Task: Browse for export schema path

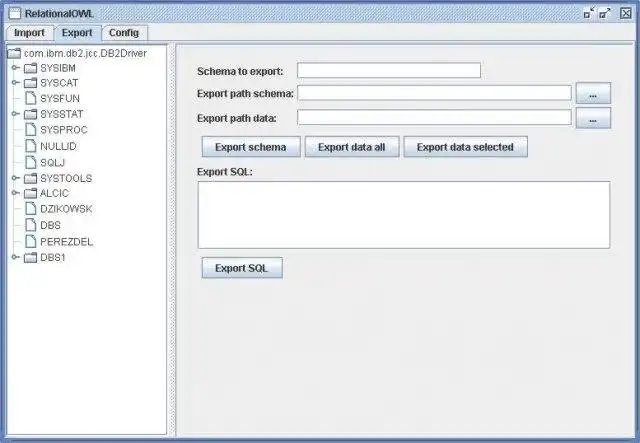Action: click(593, 93)
